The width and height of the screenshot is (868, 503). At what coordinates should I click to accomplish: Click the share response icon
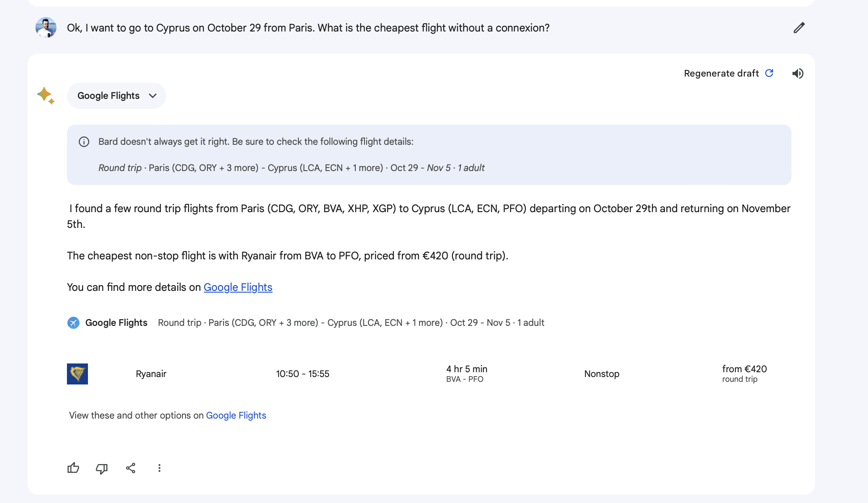pos(131,468)
